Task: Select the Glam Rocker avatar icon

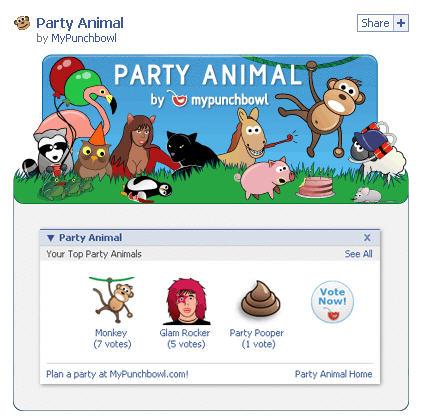Action: (186, 302)
